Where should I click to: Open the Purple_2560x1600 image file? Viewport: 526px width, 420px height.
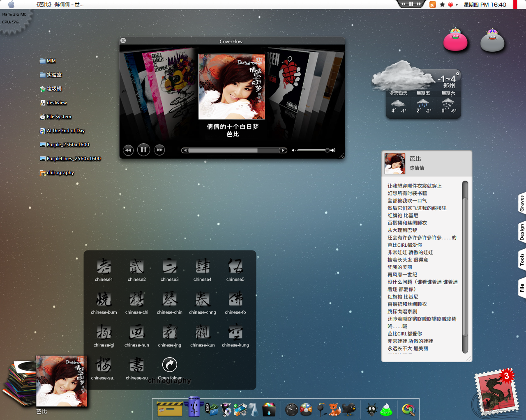click(65, 145)
